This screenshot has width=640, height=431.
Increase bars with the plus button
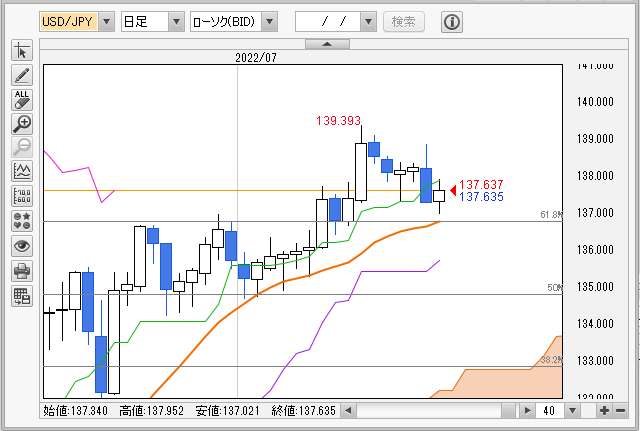pyautogui.click(x=604, y=411)
